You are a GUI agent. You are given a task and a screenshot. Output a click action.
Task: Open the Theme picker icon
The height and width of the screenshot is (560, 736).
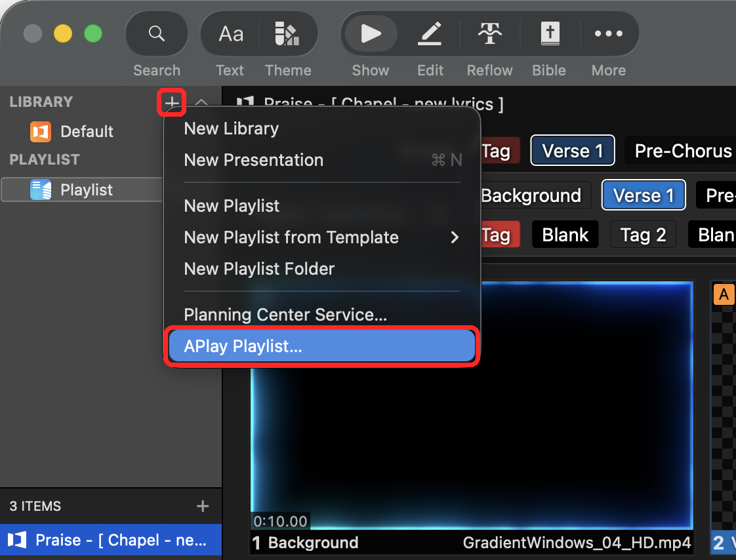(287, 34)
